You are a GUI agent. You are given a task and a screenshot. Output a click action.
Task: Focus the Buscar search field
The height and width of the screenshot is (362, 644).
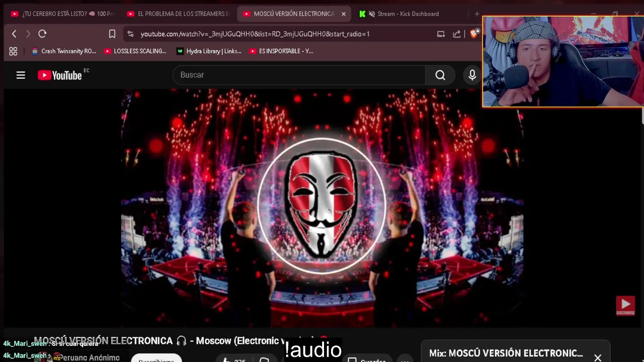click(299, 75)
